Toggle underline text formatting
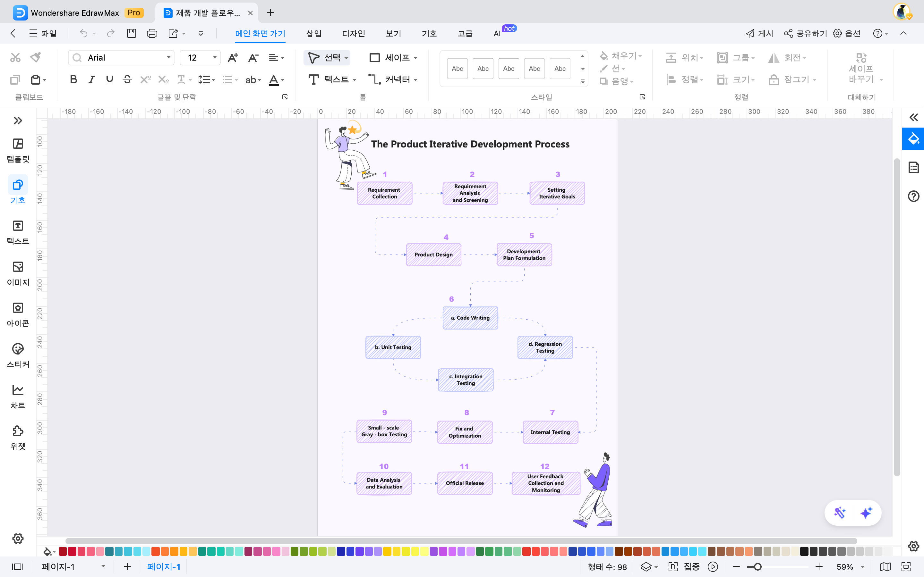Image resolution: width=924 pixels, height=577 pixels. coord(110,79)
